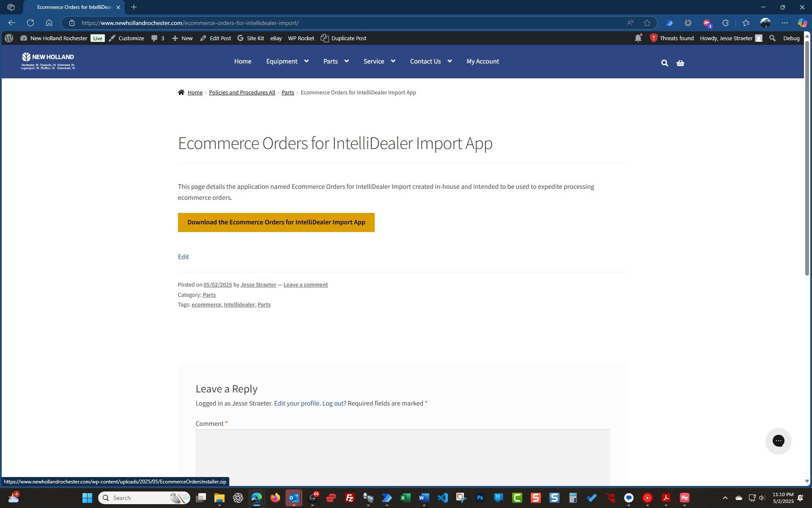Click inside the Comment text area
This screenshot has height=508, width=812.
(402, 457)
